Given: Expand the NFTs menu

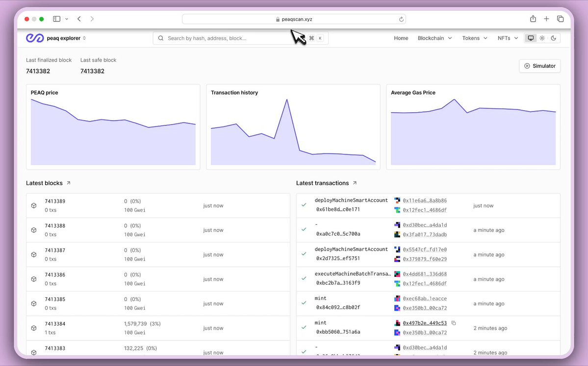Looking at the screenshot, I should (508, 38).
